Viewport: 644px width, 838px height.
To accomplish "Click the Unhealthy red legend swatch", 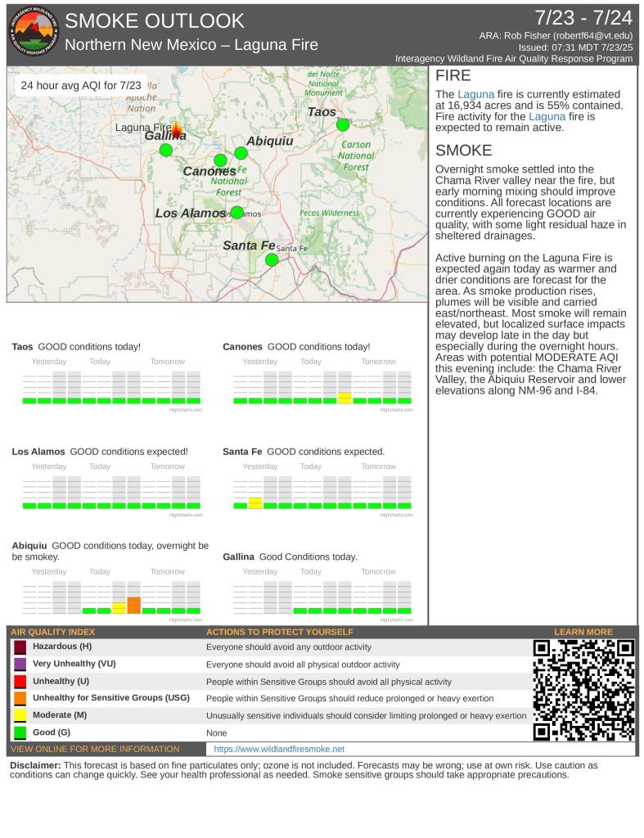I will point(20,681).
